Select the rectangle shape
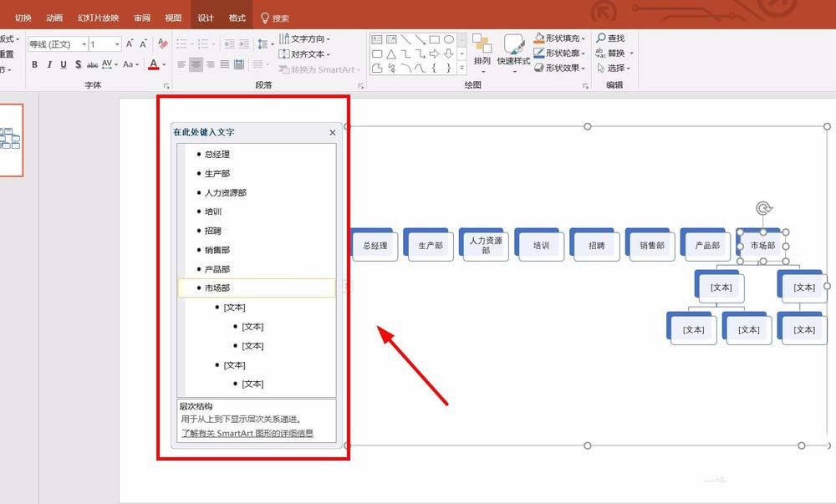The height and width of the screenshot is (504, 836). click(x=435, y=39)
